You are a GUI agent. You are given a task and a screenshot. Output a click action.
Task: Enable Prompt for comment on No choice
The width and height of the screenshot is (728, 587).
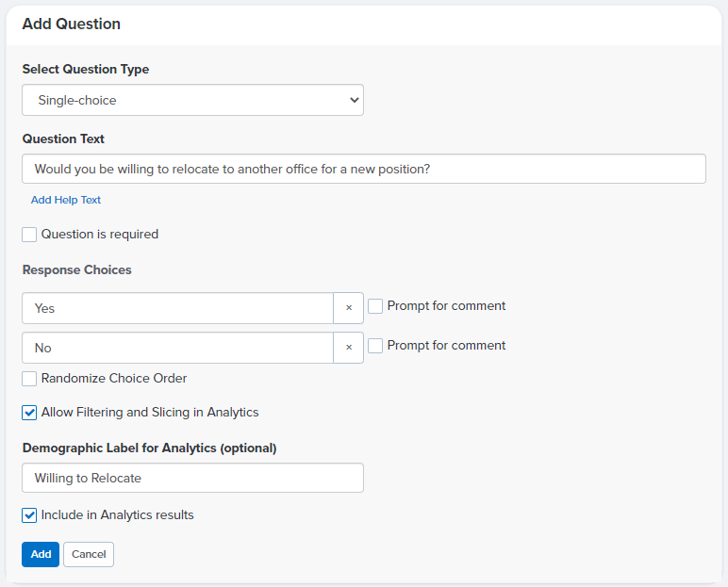375,346
